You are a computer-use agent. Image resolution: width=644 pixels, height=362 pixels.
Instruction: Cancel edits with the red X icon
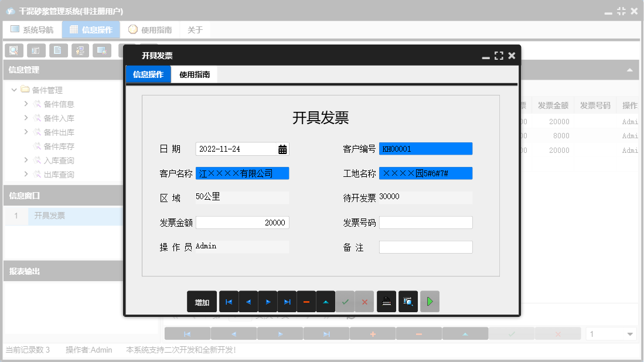tap(364, 301)
